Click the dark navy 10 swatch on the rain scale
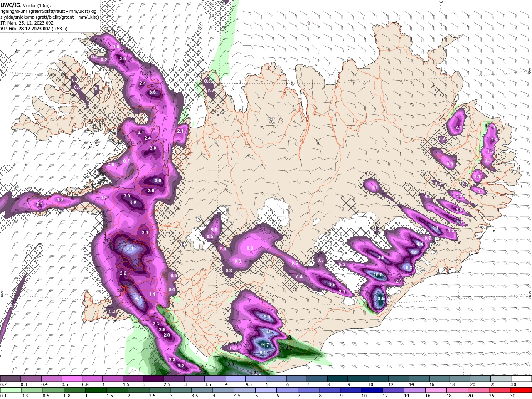 pos(372,390)
